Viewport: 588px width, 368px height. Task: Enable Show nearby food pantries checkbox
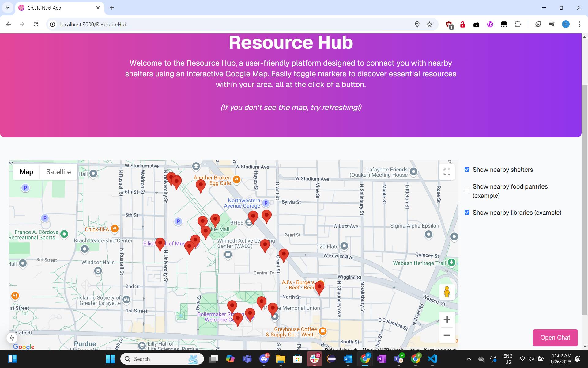coord(467,191)
